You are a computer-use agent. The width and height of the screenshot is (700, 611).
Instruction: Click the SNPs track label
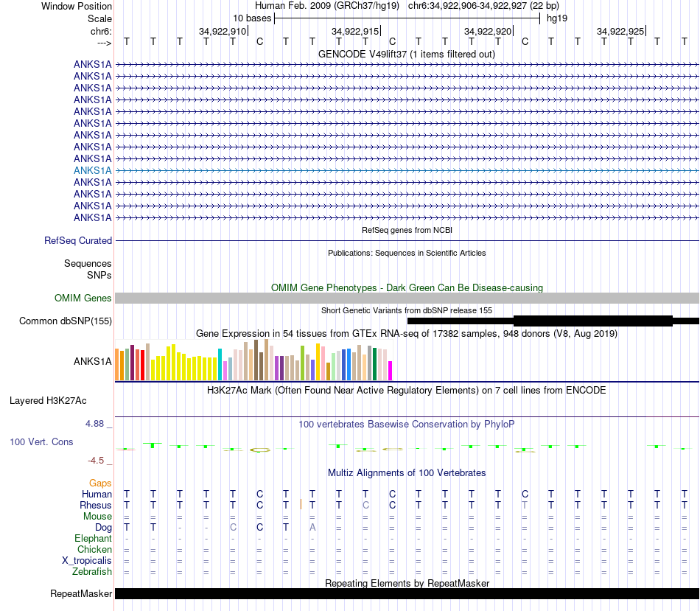click(99, 275)
